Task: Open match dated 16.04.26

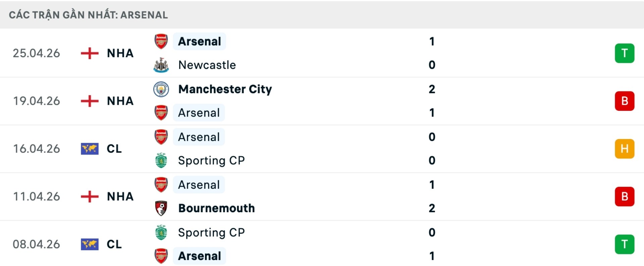Action: pyautogui.click(x=322, y=149)
